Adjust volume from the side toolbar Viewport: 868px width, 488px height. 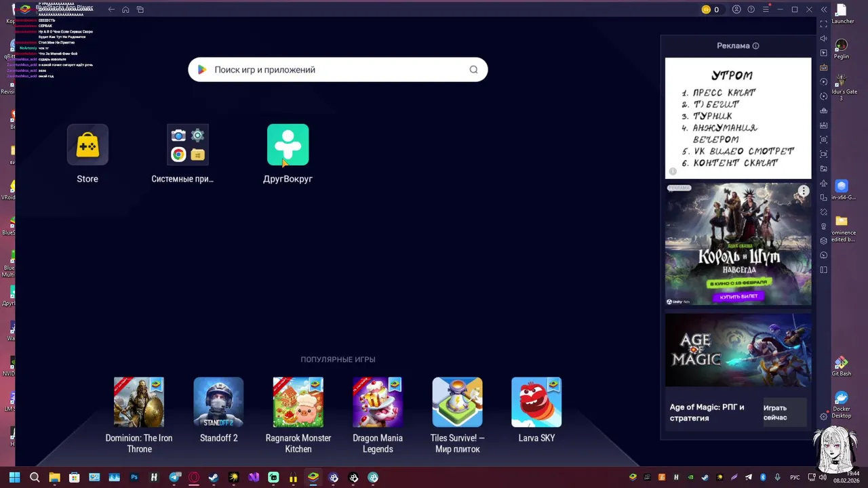(824, 39)
